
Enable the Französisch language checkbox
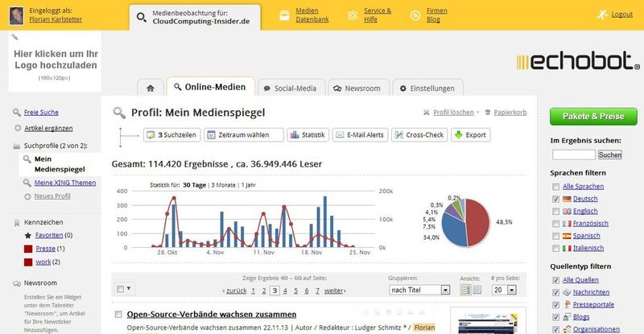click(x=555, y=224)
